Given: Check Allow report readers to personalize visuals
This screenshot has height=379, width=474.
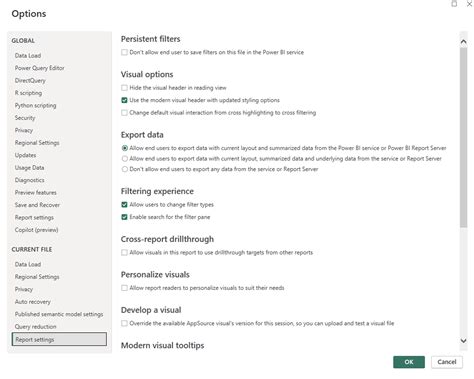Looking at the screenshot, I should pos(124,288).
